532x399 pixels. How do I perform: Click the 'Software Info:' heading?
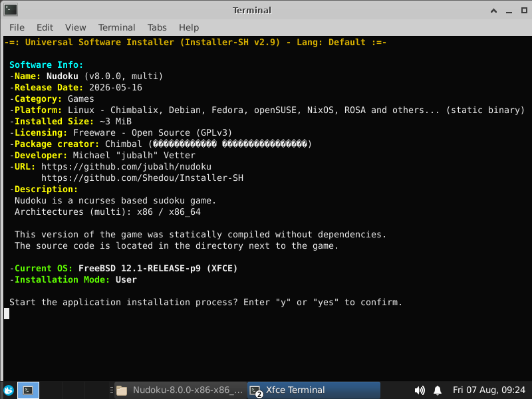(x=46, y=65)
